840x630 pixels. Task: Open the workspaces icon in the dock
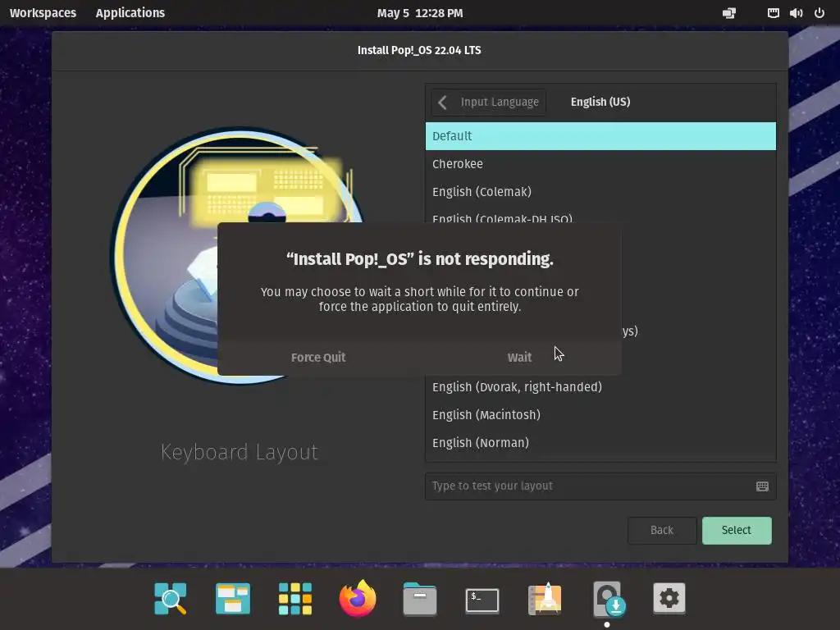(232, 598)
